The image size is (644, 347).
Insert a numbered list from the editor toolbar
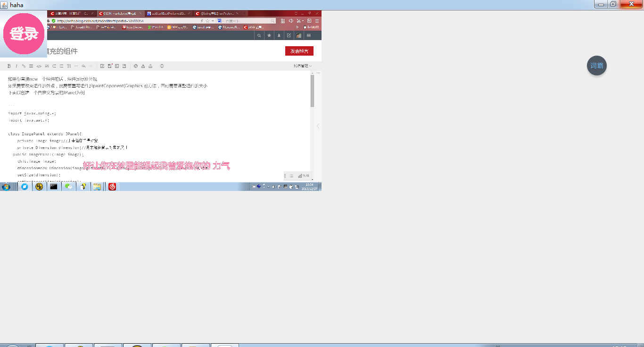click(54, 66)
